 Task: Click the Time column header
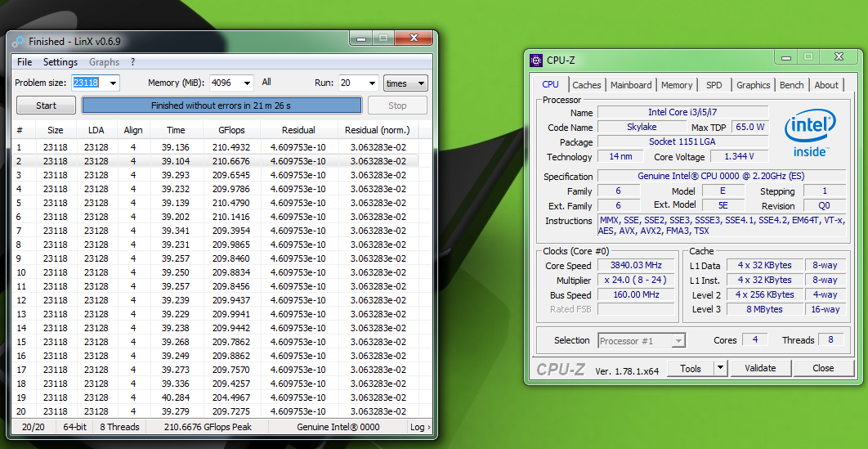[x=176, y=130]
